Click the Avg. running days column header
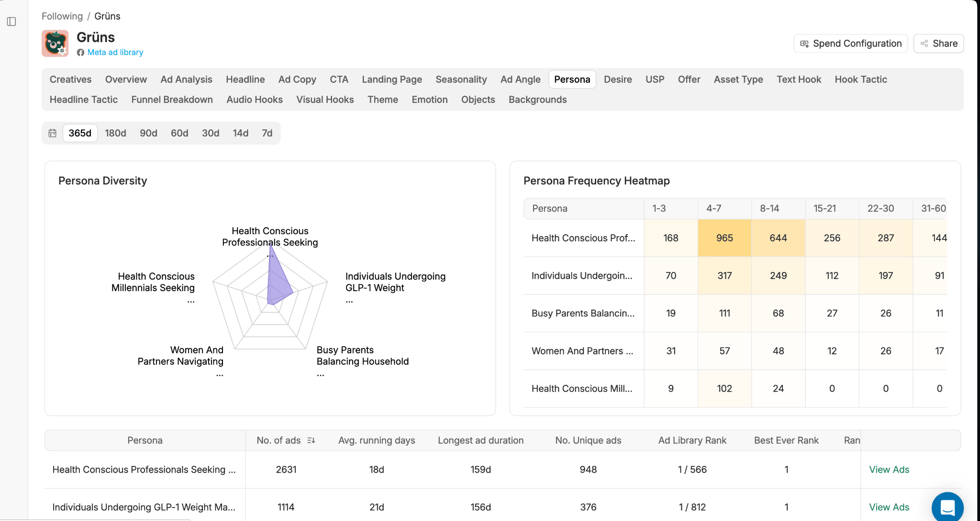980x521 pixels. coord(377,441)
